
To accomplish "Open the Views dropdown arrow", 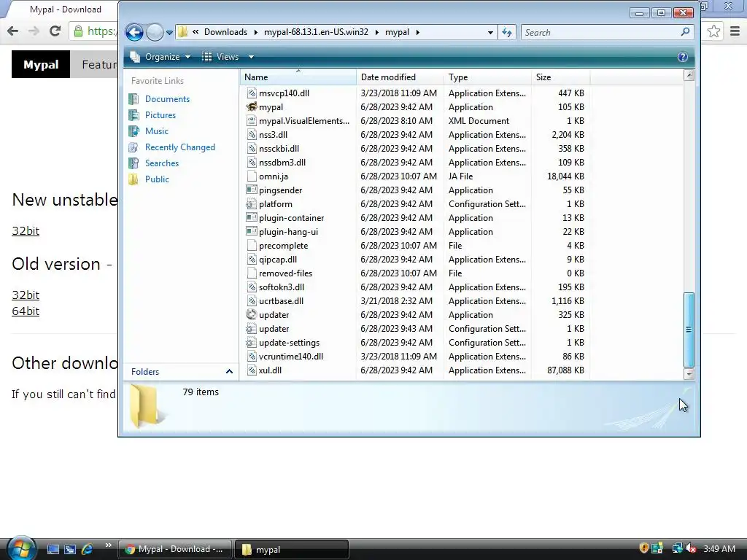I will pyautogui.click(x=251, y=57).
